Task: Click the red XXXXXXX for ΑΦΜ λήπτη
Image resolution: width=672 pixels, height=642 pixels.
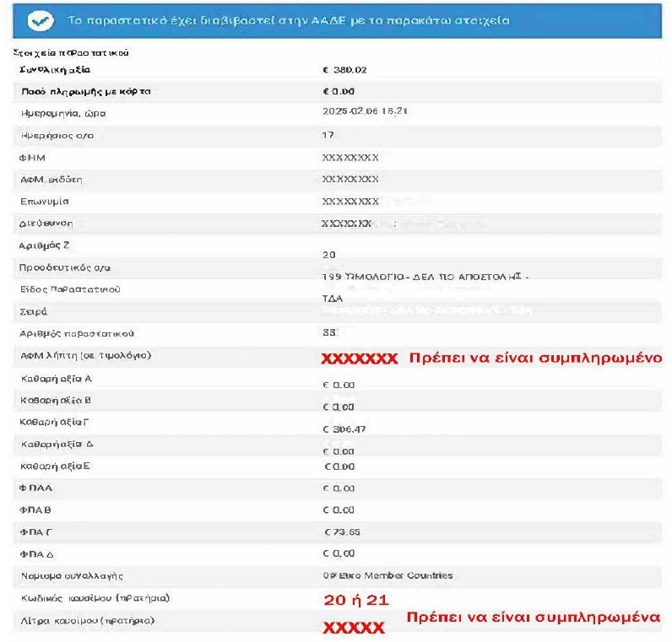Action: 359,359
